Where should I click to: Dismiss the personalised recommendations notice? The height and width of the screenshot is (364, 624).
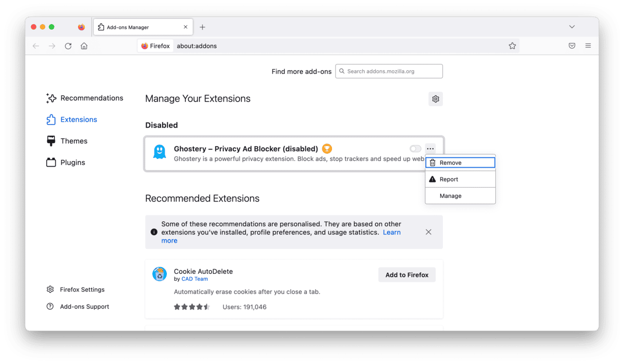pos(428,232)
